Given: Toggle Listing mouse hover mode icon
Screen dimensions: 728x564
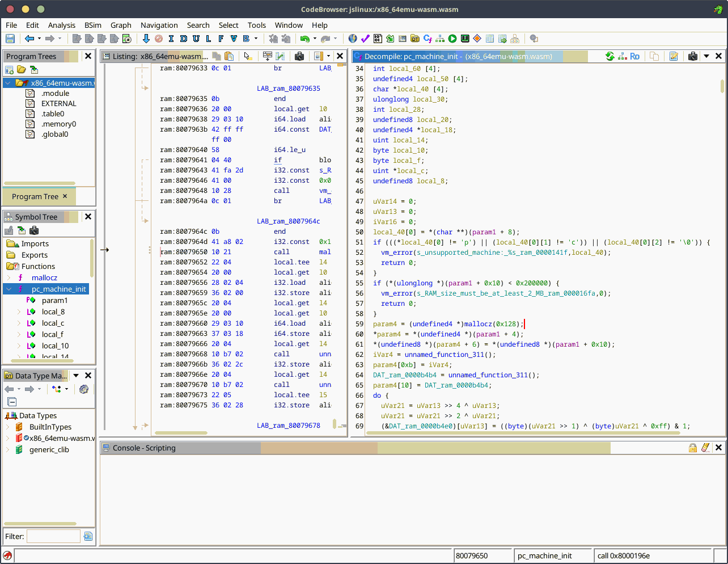Looking at the screenshot, I should [x=247, y=56].
